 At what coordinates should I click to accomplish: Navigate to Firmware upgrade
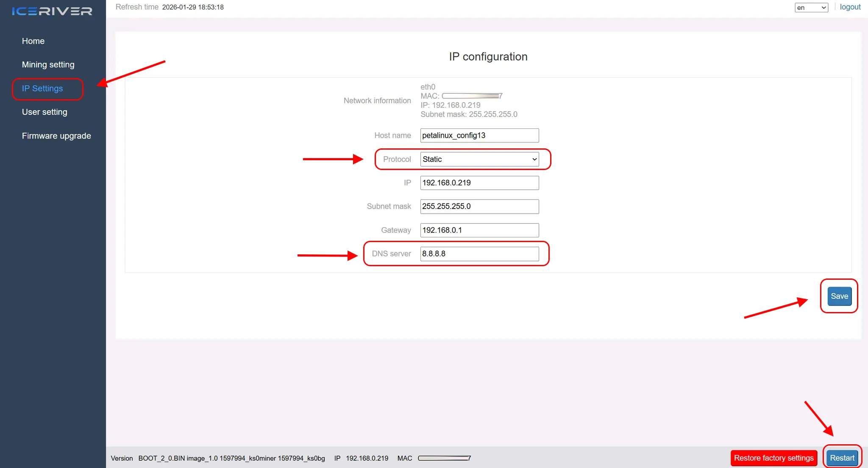56,136
